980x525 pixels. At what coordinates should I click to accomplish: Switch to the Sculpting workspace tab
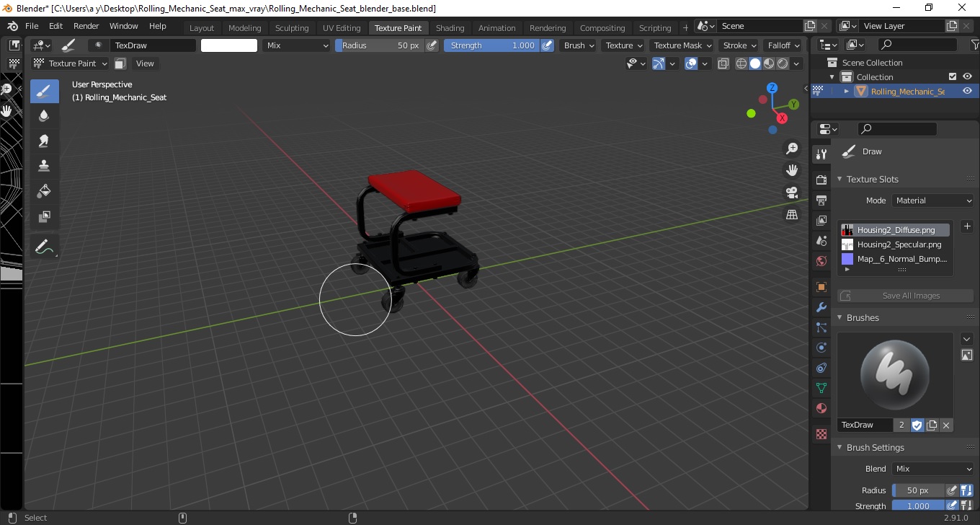[x=292, y=28]
